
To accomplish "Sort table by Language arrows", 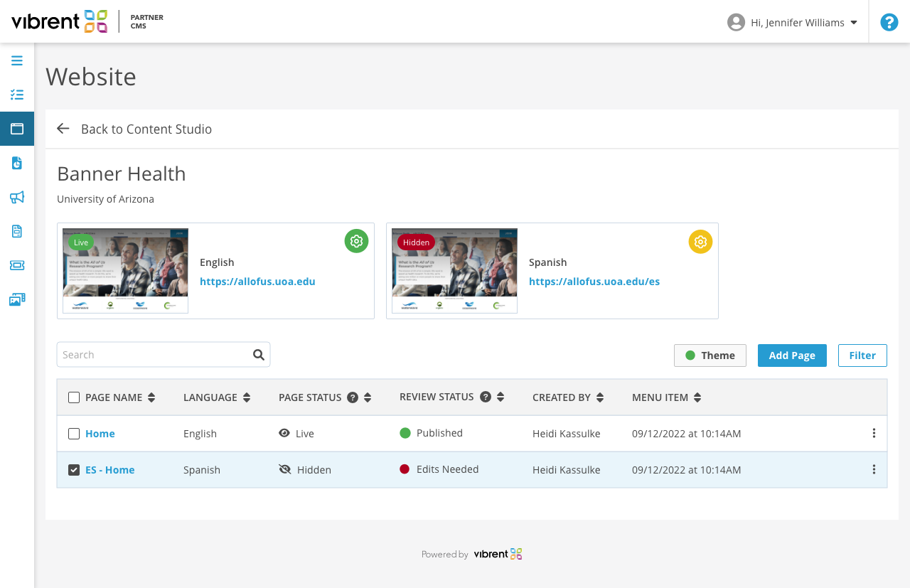I will click(x=247, y=397).
